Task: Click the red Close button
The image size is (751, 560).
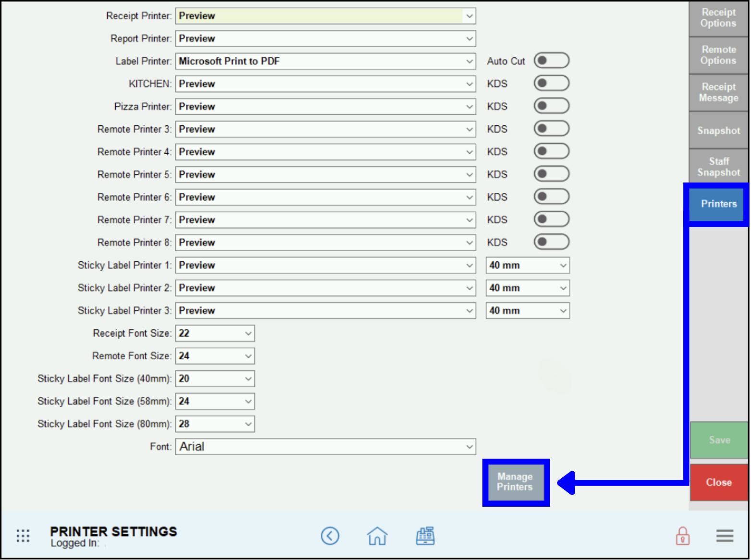Action: tap(719, 482)
